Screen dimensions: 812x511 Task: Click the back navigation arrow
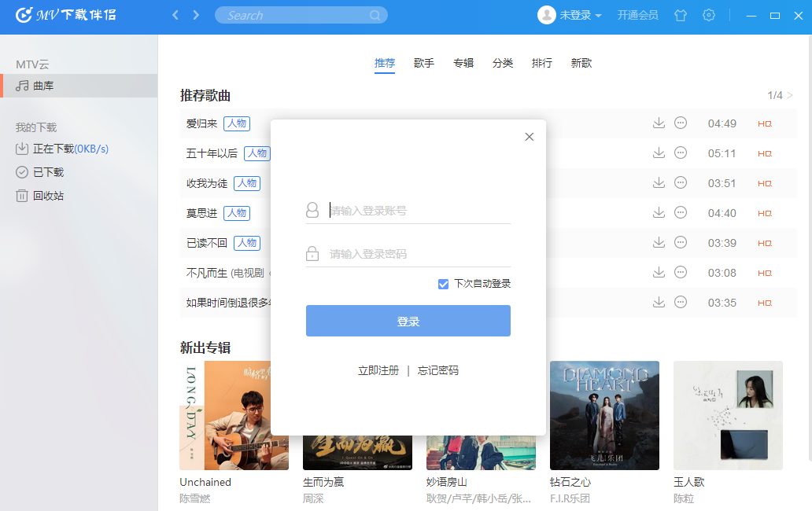pyautogui.click(x=175, y=15)
